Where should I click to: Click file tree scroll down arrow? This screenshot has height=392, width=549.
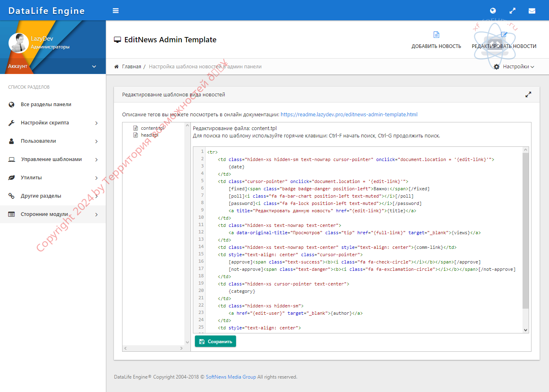(x=187, y=342)
